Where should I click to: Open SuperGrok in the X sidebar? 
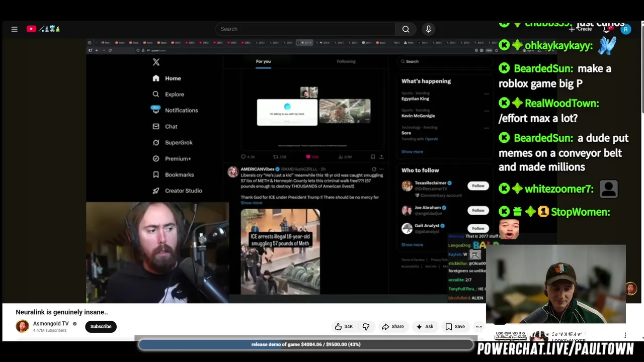172,143
